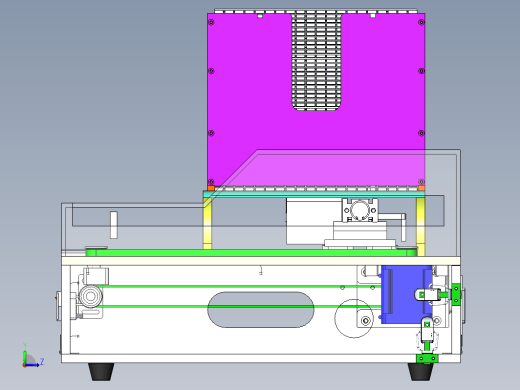Click the oval slot cutout in the lower housing
The height and width of the screenshot is (390, 520).
pyautogui.click(x=261, y=310)
